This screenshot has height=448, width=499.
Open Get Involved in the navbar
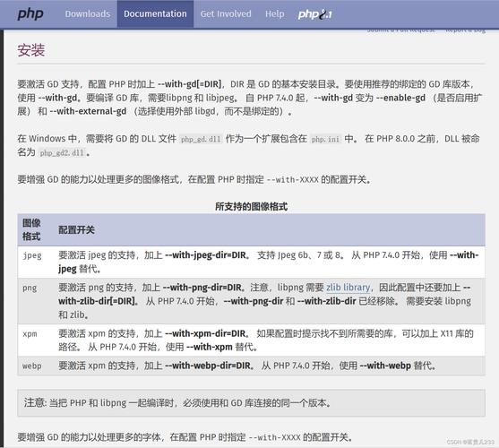point(226,14)
